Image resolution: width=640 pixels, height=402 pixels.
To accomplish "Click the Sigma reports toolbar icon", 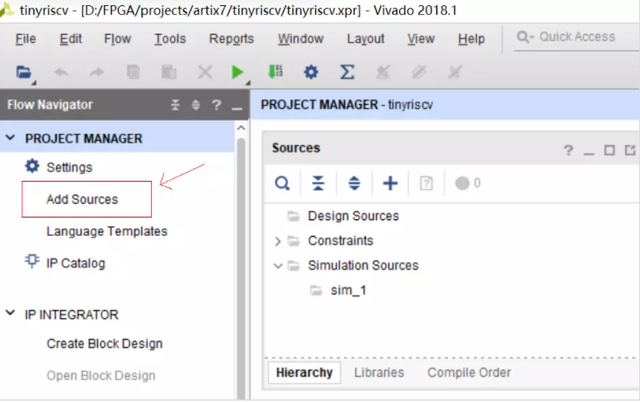I will coord(347,72).
